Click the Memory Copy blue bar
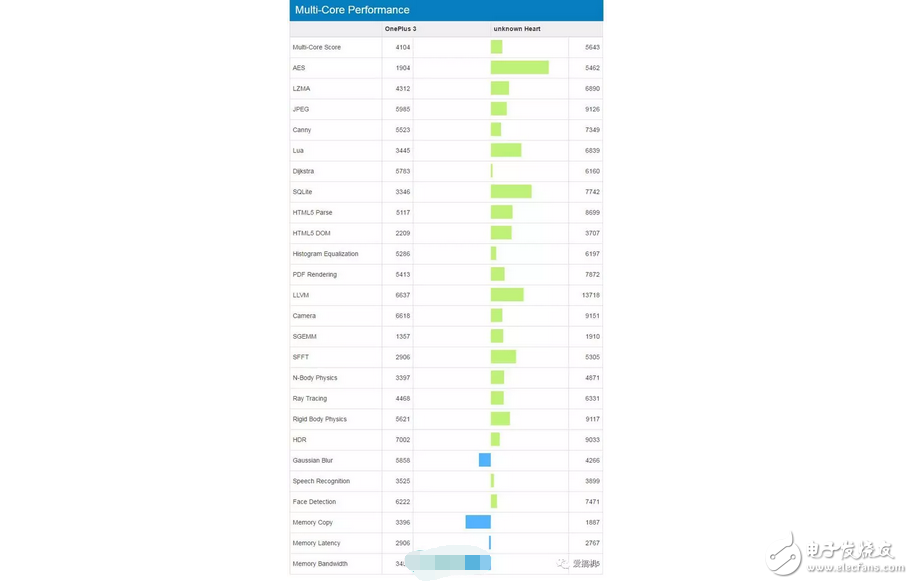Viewport: 913px width, 584px height. pos(478,522)
